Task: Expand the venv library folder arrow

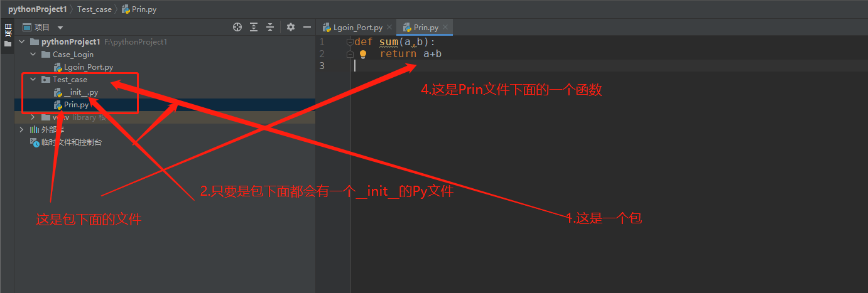Action: 33,117
